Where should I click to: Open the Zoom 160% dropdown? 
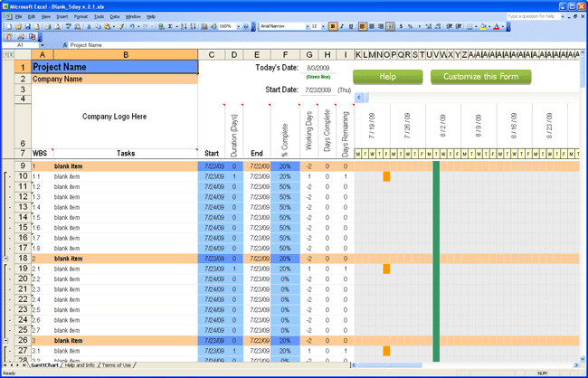coord(238,26)
